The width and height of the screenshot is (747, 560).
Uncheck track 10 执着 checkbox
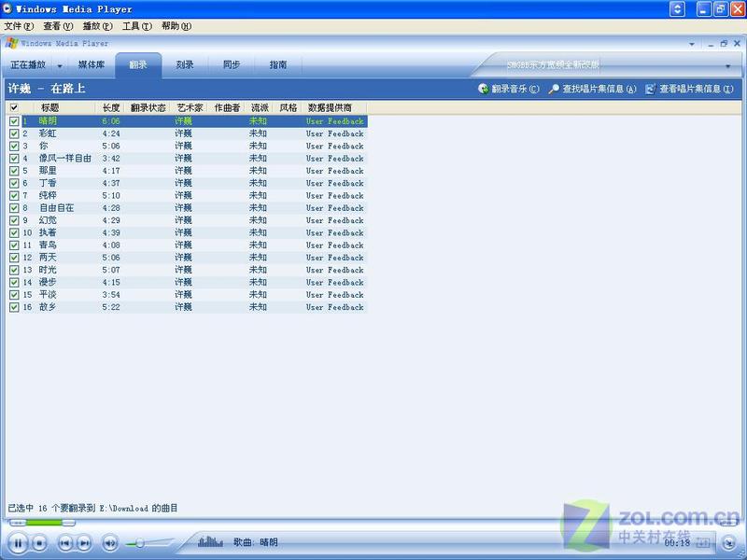pyautogui.click(x=14, y=232)
